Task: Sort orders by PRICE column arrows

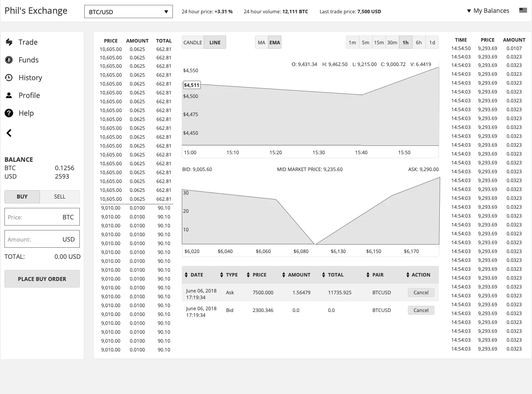Action: (x=248, y=275)
